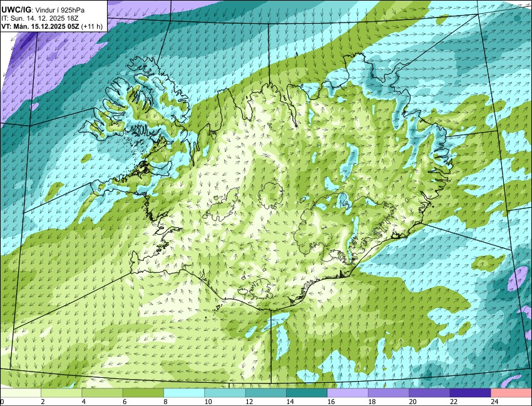Click the legend value label '6'
Screen dimensions: 532x406
(125, 402)
